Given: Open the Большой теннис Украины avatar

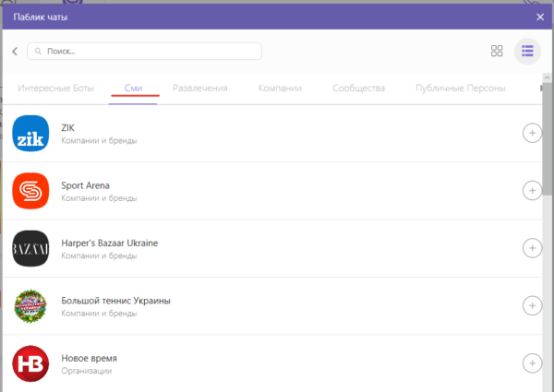Looking at the screenshot, I should click(x=30, y=306).
